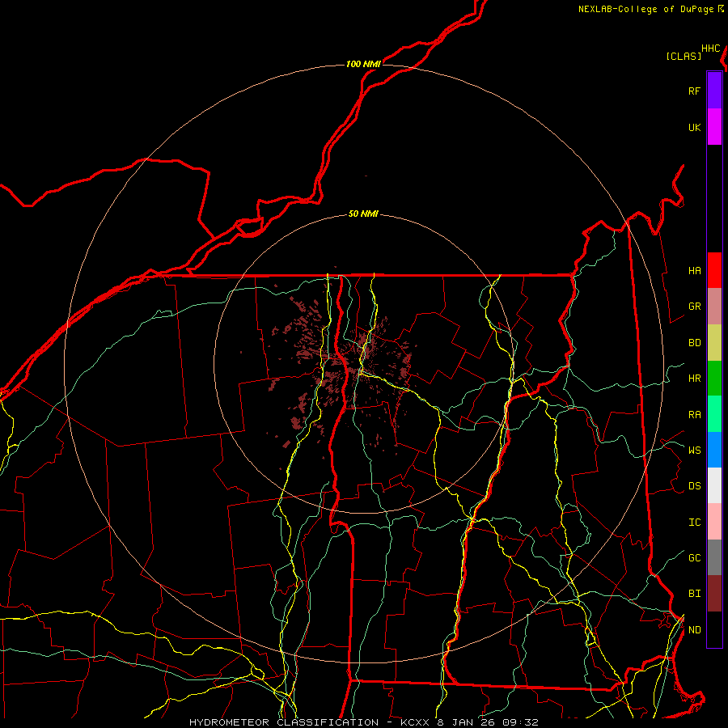This screenshot has height=728, width=728.
Task: Click the IC legend label
Action: (x=694, y=523)
